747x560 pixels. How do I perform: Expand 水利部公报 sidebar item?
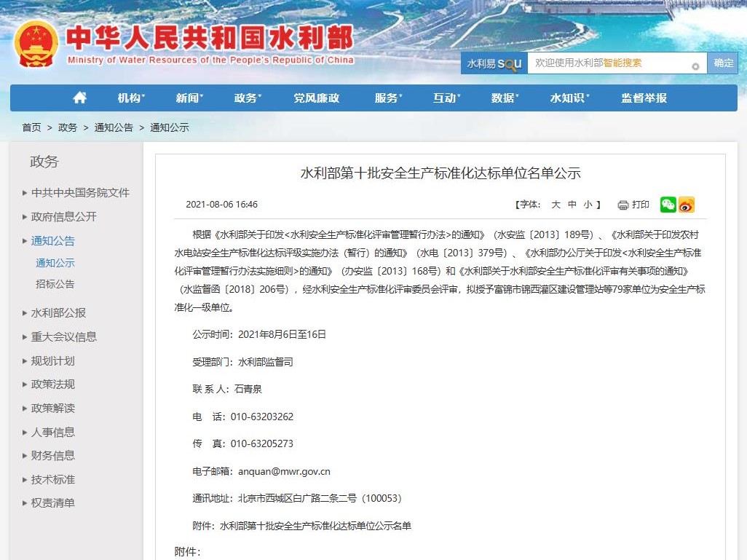58,312
